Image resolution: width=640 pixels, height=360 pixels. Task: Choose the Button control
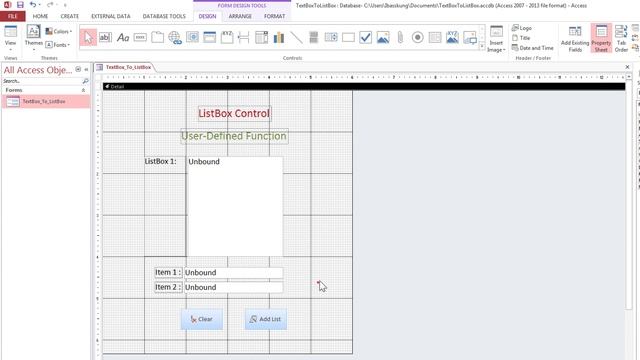coord(140,38)
